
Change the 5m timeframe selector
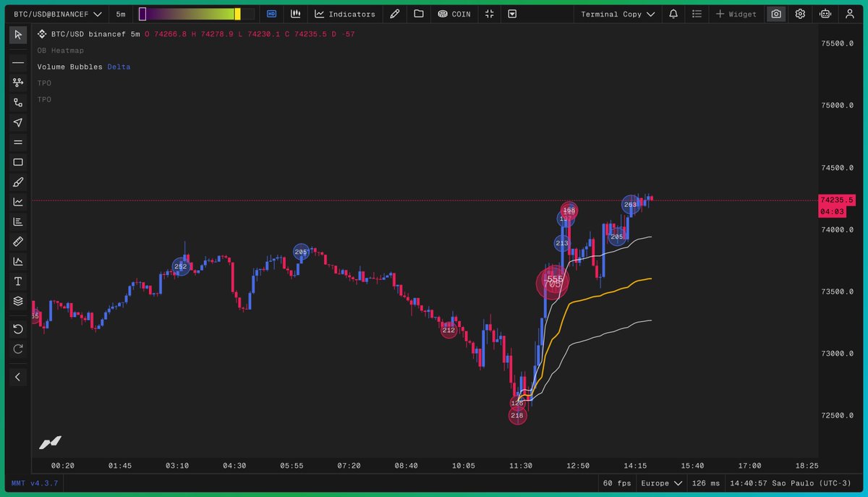121,14
